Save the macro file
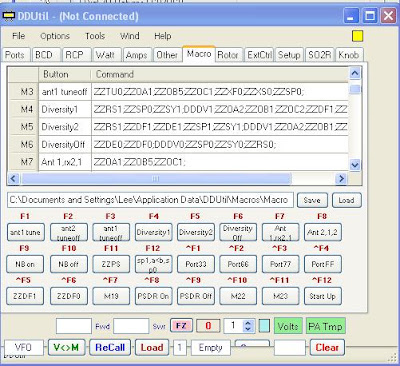Screen dimensions: 400x366 click(312, 200)
